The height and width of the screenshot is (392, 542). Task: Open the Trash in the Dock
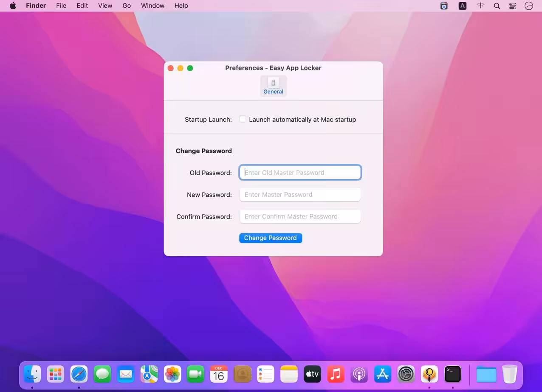[x=510, y=374]
